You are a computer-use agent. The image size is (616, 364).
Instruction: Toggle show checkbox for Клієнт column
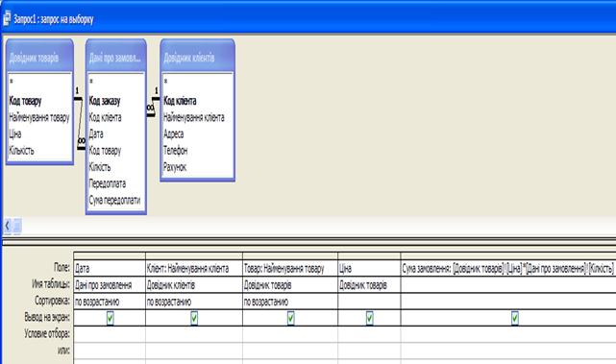[194, 318]
